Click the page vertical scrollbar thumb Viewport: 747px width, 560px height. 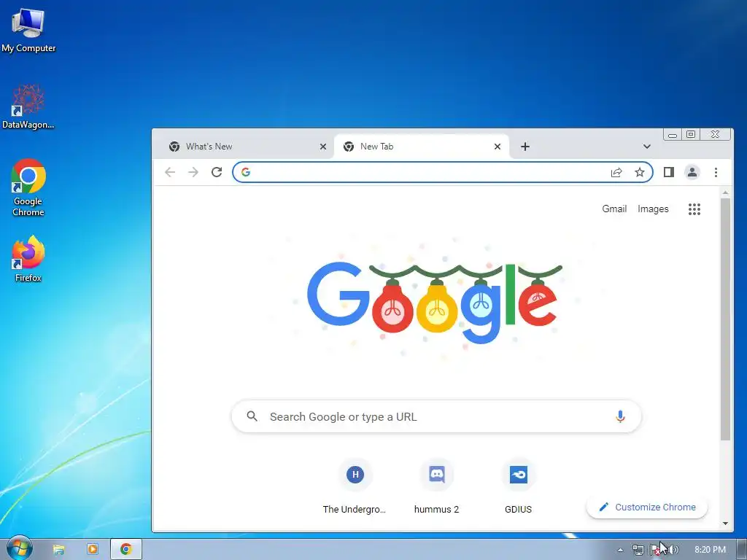coord(725,319)
